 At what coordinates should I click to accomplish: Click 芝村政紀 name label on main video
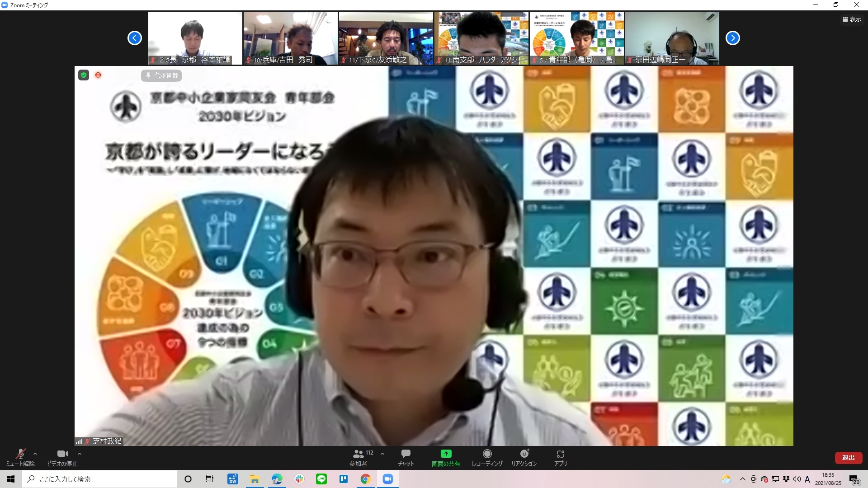tap(107, 441)
